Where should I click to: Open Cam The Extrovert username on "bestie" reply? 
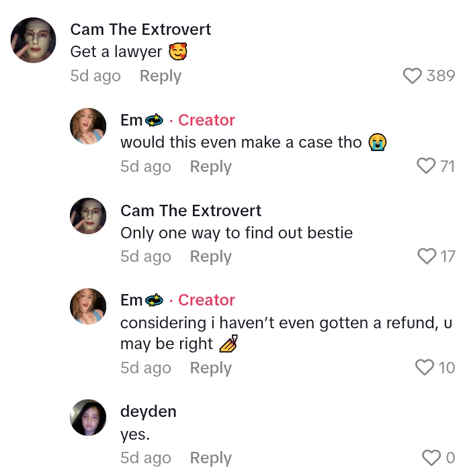(191, 210)
